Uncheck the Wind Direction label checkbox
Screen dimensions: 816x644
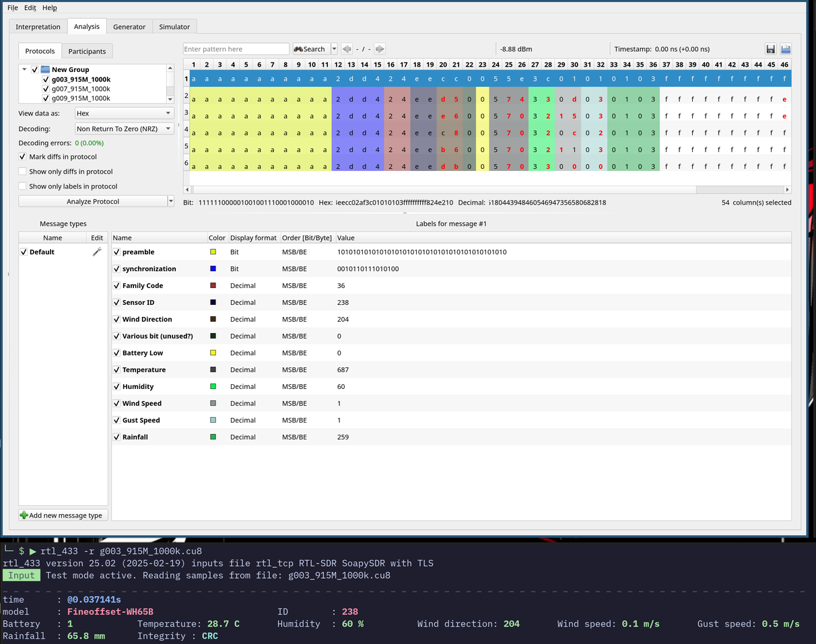click(116, 319)
